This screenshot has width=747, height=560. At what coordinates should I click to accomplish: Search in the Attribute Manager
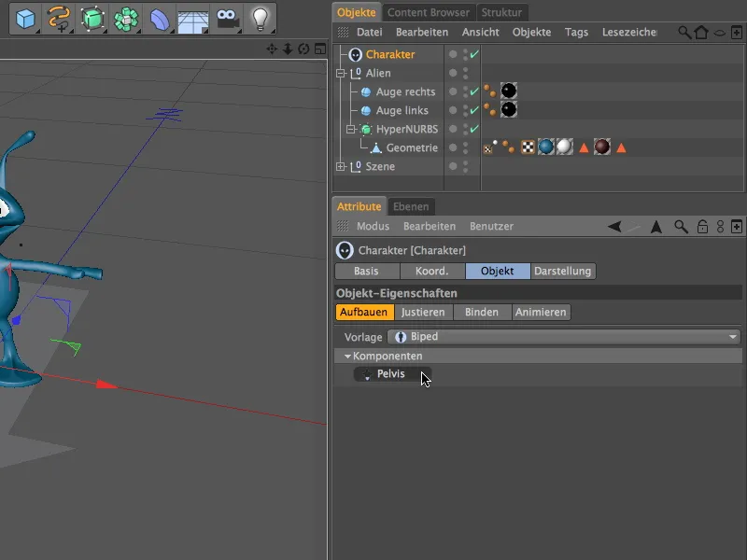[682, 227]
